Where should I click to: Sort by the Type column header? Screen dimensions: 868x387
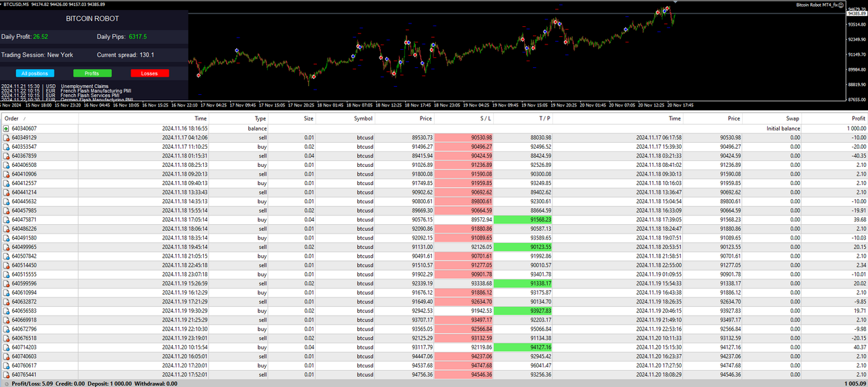click(x=239, y=118)
